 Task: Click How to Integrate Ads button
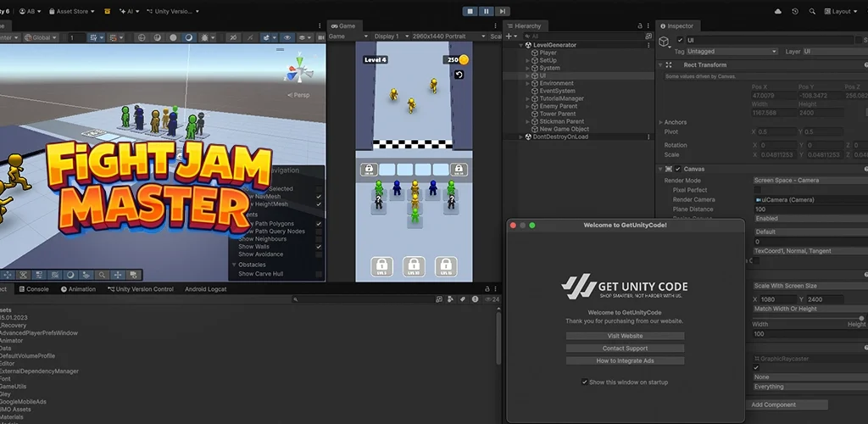(x=625, y=360)
